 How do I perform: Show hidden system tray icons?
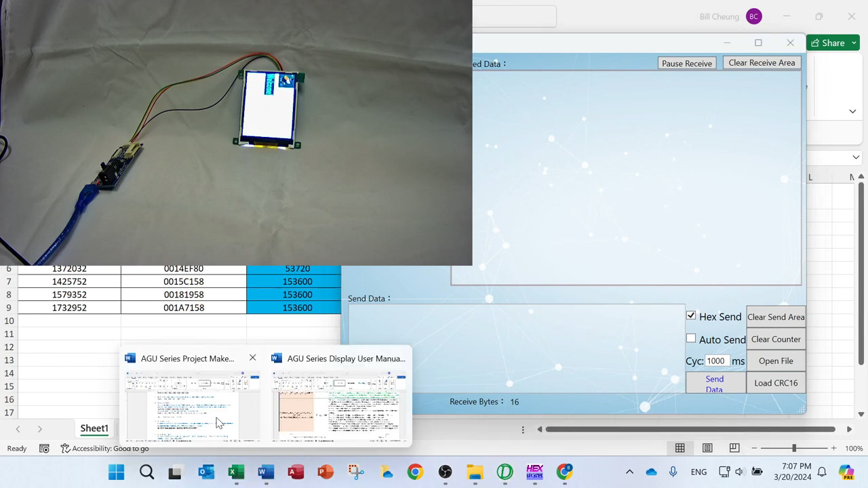(x=629, y=472)
